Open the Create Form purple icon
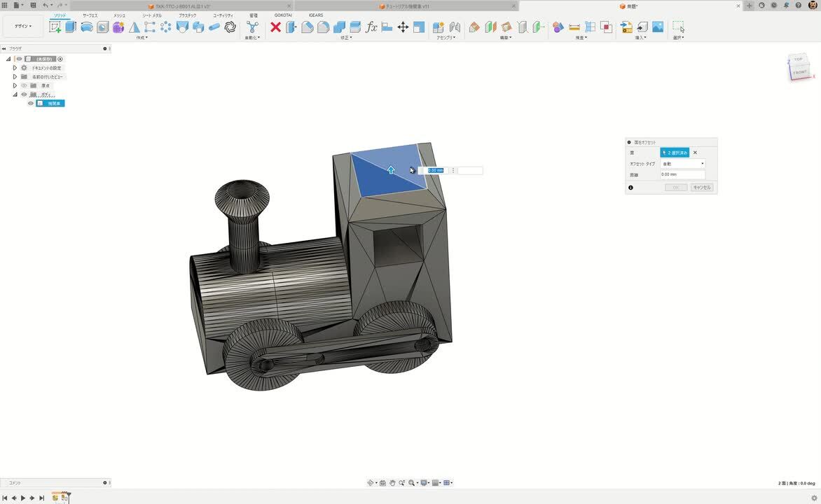The image size is (821, 504). pos(118,27)
